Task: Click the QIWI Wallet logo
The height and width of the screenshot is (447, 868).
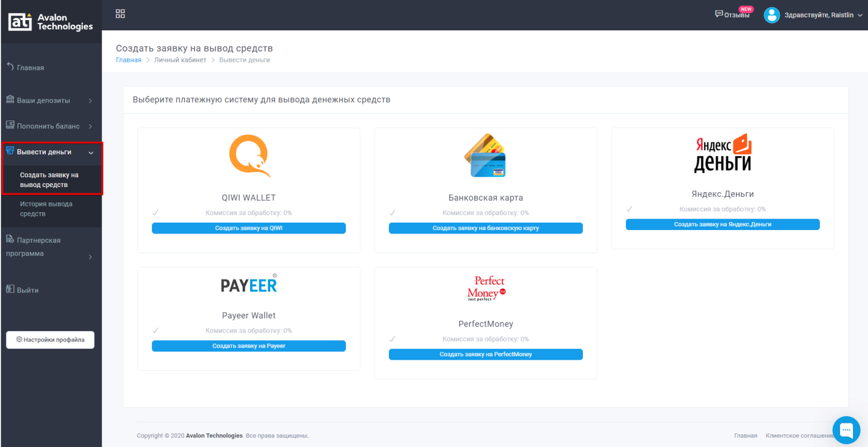Action: click(x=249, y=154)
